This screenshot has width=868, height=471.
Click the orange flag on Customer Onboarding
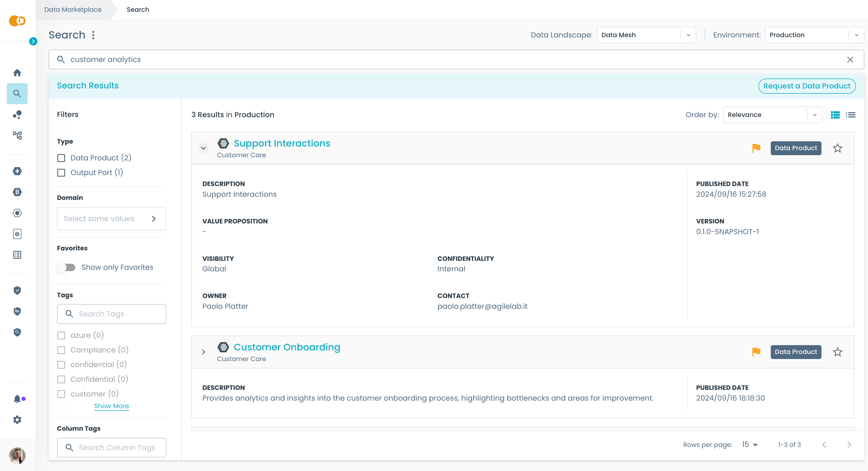click(x=756, y=352)
